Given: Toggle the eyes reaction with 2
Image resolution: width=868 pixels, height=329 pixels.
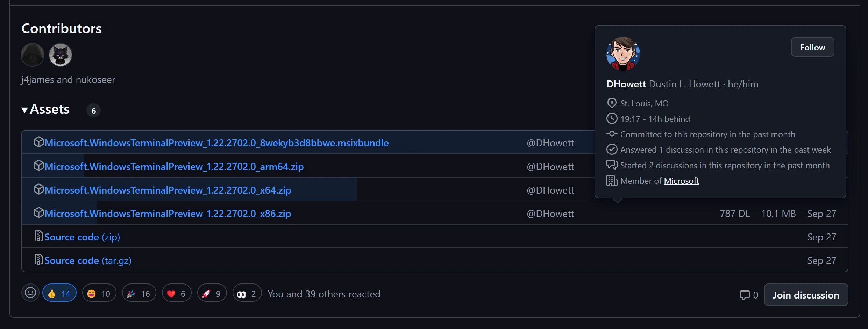Looking at the screenshot, I should point(247,293).
